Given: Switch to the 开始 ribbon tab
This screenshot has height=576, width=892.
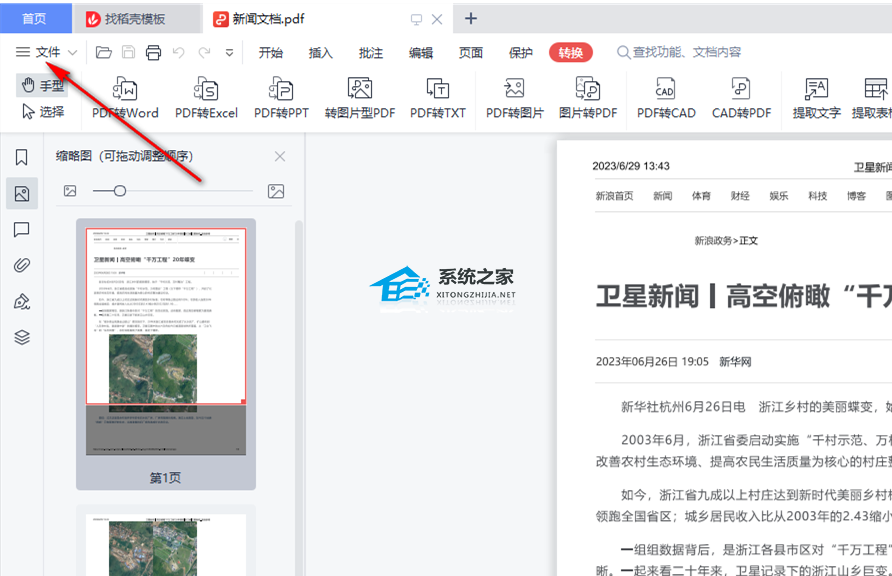Looking at the screenshot, I should pyautogui.click(x=271, y=53).
